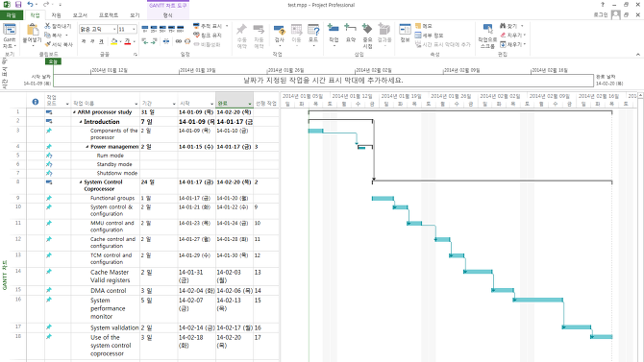Image resolution: width=644 pixels, height=362 pixels.
Task: Indent task with green right arrow
Action: 154,41
